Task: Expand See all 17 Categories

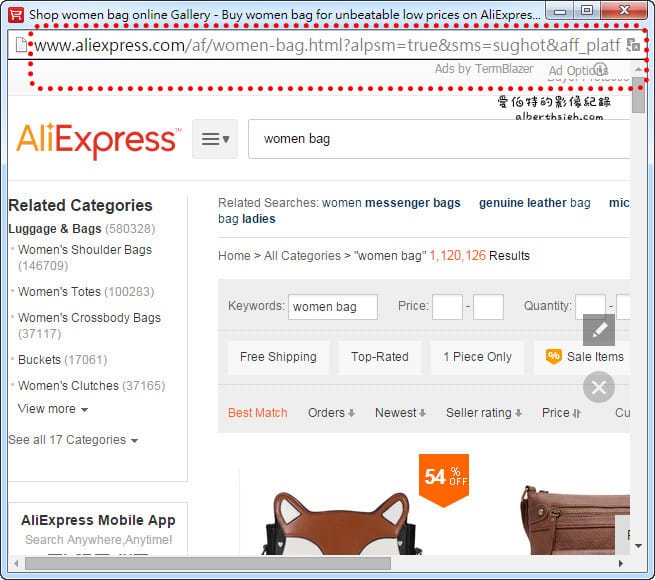Action: click(73, 440)
